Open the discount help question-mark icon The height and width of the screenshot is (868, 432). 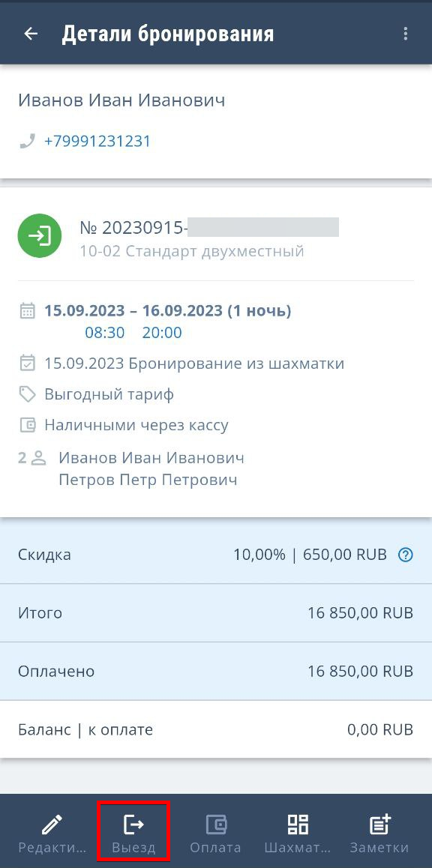click(406, 555)
